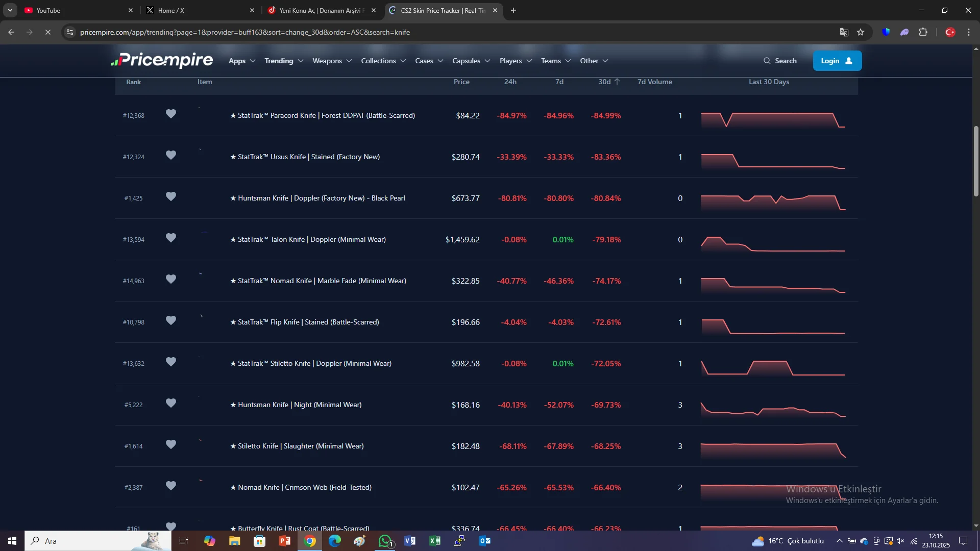
Task: Click the Google Translate page icon
Action: 844,32
